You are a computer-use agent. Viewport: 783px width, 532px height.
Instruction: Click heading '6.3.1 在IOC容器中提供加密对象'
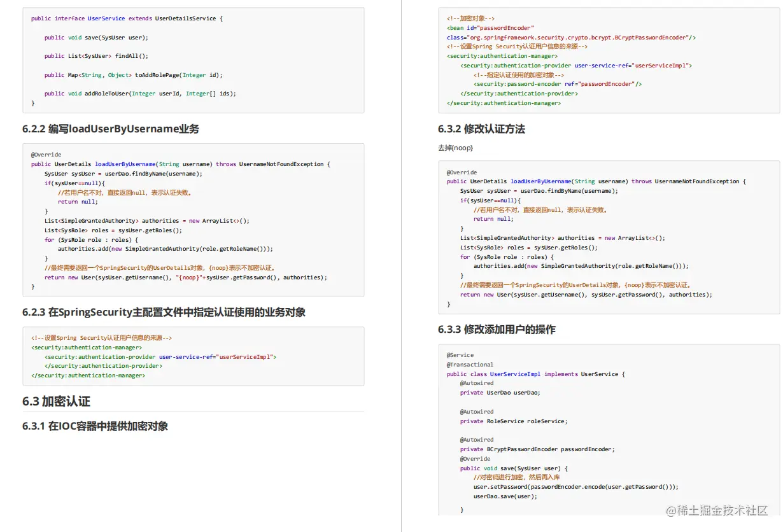(95, 426)
